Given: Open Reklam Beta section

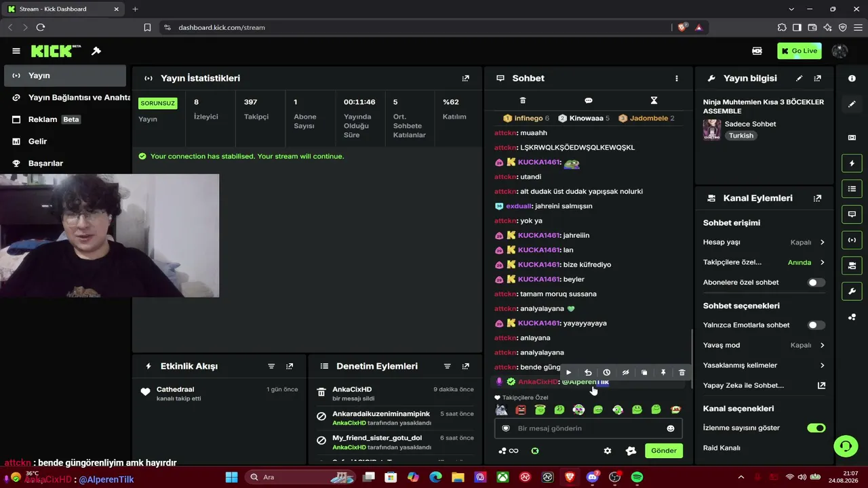Looking at the screenshot, I should (x=65, y=119).
